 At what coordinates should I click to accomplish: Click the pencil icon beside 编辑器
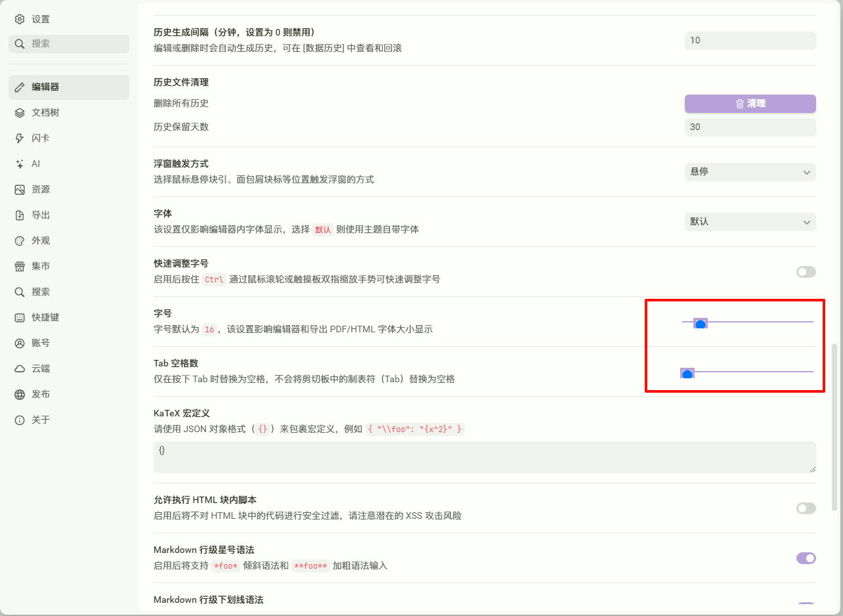(x=20, y=87)
